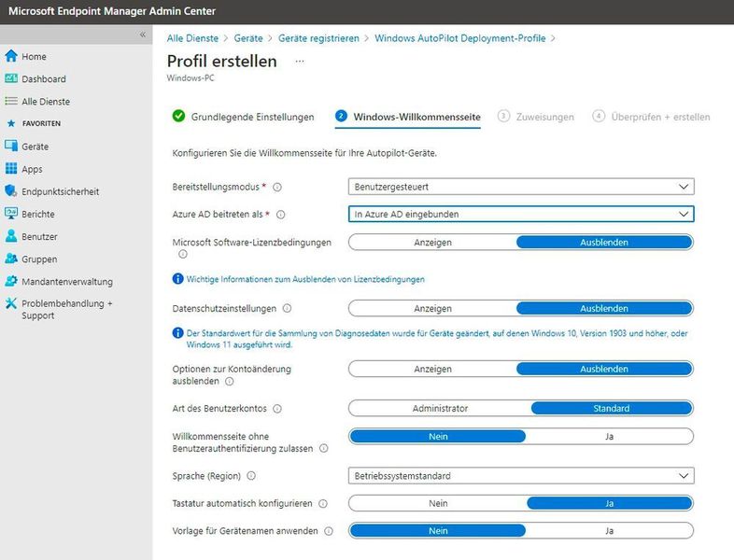Viewport: 734px width, 560px height.
Task: Click the Berichte reports icon
Action: pyautogui.click(x=11, y=214)
